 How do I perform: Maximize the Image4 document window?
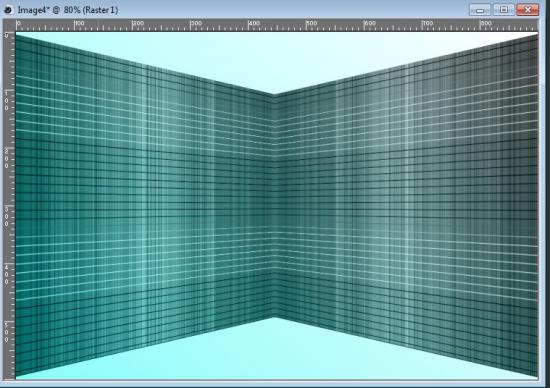(x=503, y=10)
